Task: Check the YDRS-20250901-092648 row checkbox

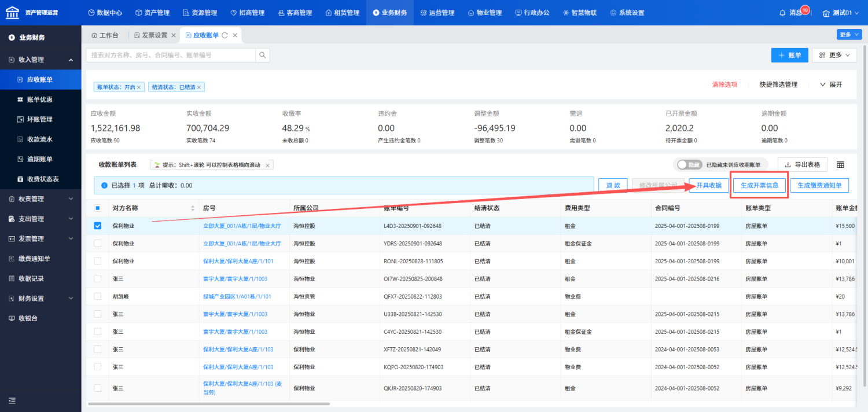Action: pyautogui.click(x=98, y=244)
